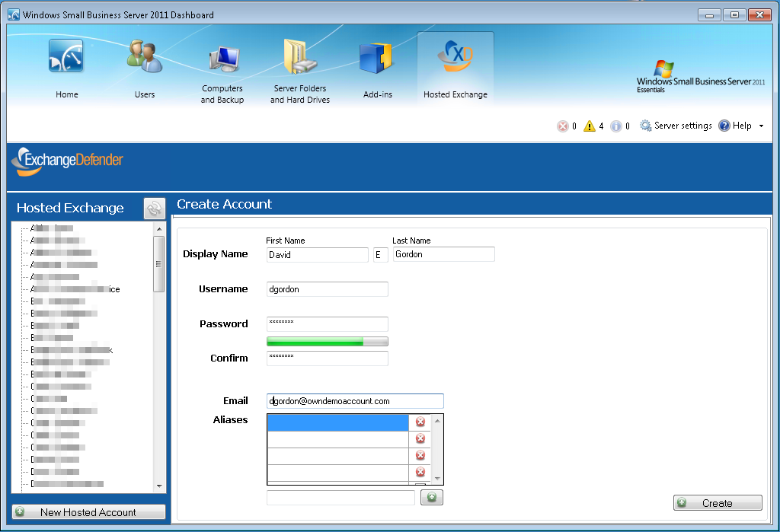
Task: Click the Username input field
Action: click(x=327, y=289)
